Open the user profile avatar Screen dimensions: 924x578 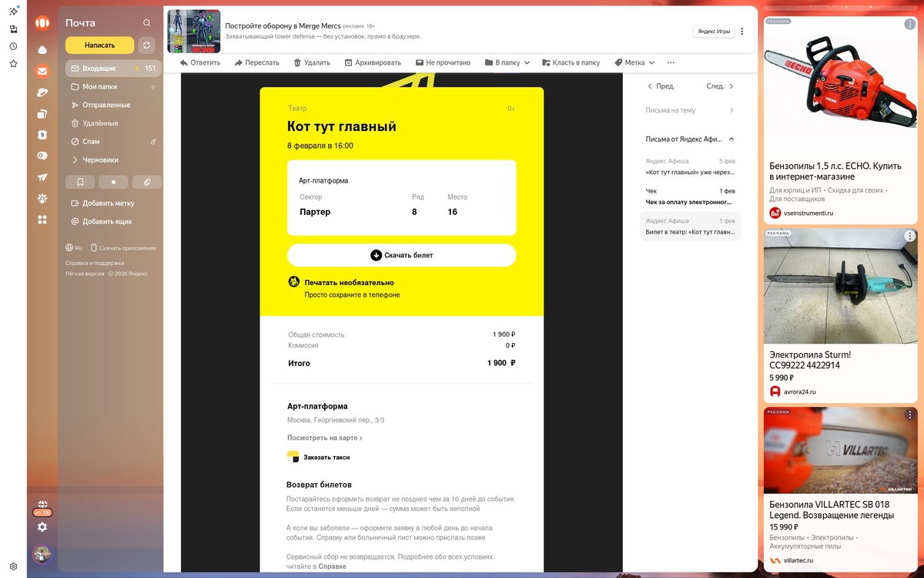click(42, 554)
